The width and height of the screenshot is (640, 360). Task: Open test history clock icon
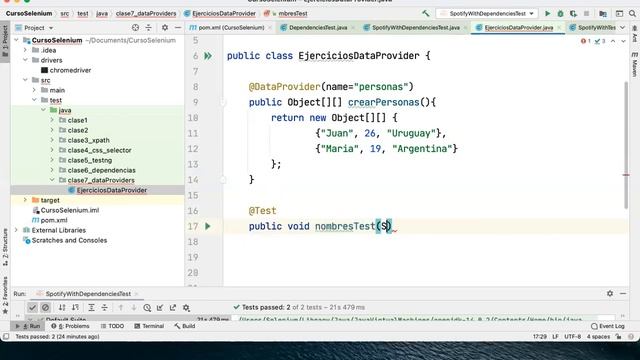click(147, 307)
